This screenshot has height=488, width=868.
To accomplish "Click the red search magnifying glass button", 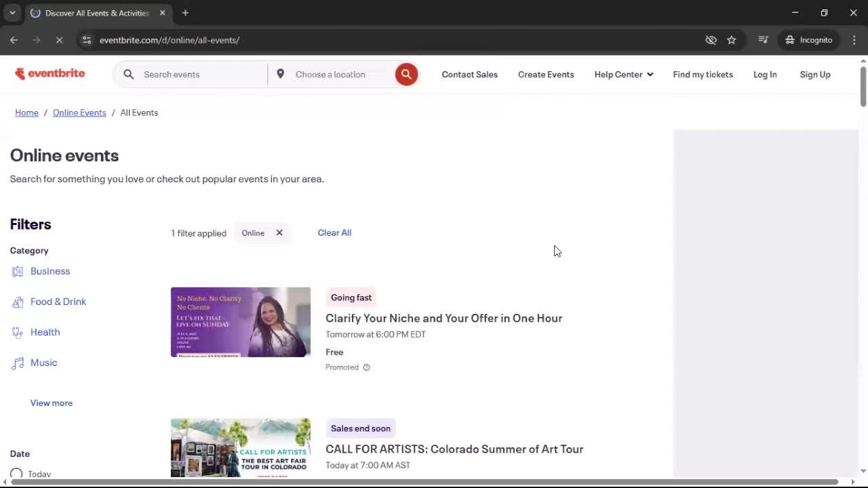I will (406, 74).
